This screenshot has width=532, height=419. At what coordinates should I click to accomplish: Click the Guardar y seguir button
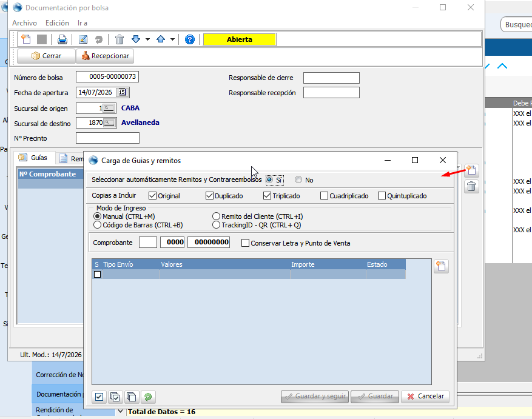[x=315, y=397]
